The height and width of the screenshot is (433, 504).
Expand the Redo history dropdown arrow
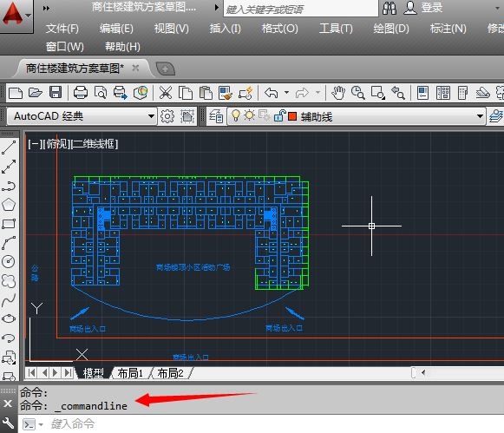click(x=317, y=93)
